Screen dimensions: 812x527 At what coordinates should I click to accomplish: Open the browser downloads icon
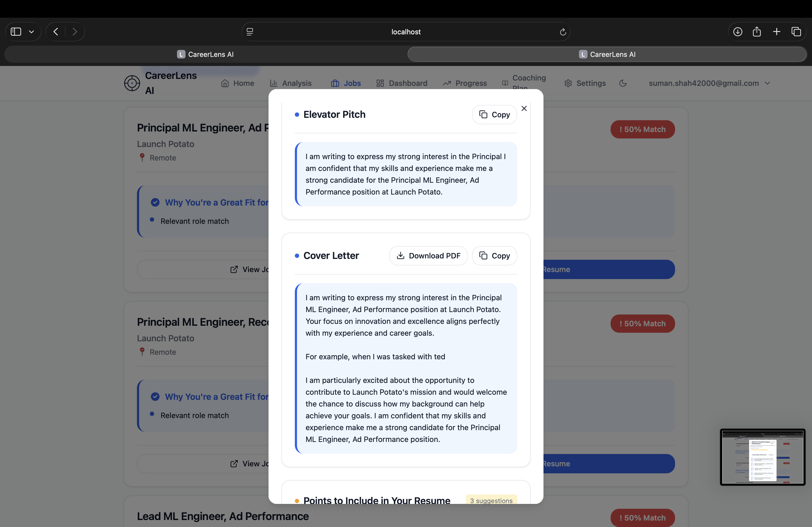(x=737, y=32)
